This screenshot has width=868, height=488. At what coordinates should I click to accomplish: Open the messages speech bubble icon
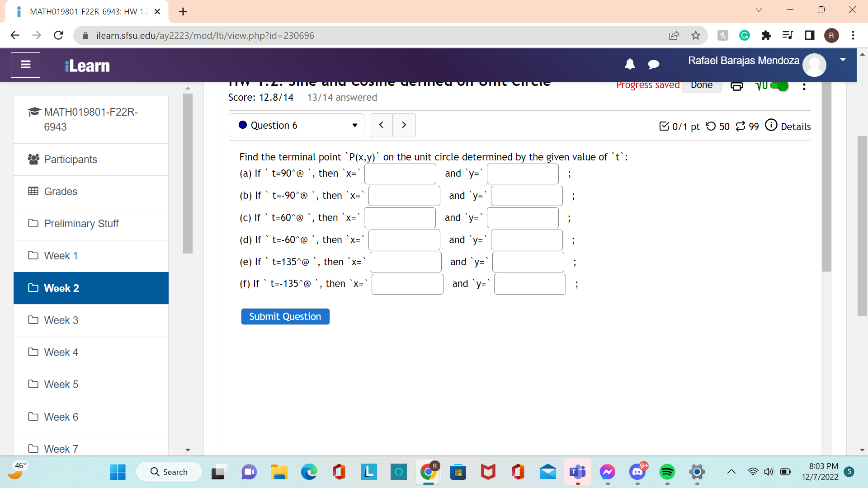(654, 65)
